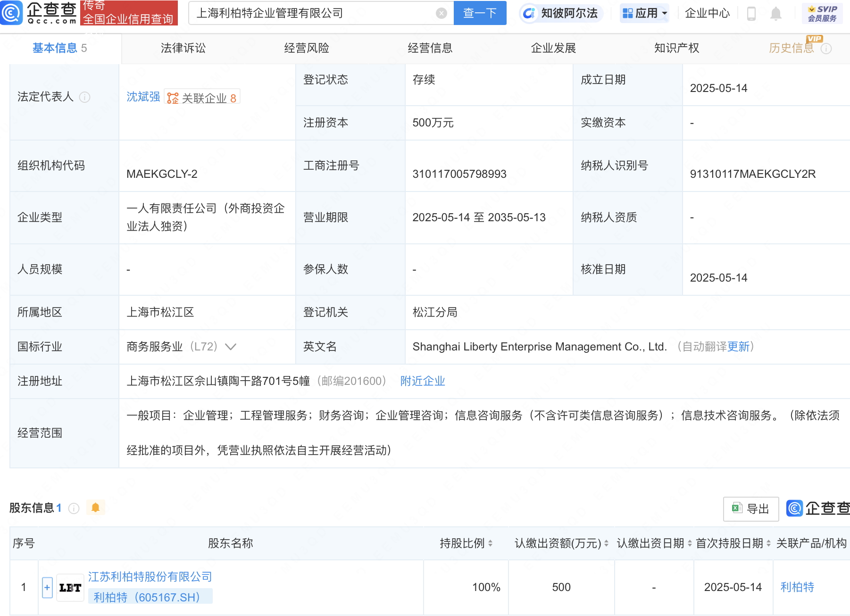The image size is (850, 616).
Task: Select registered address 上海市松江区佘山镇陶干路701号5幢
Action: tap(218, 381)
